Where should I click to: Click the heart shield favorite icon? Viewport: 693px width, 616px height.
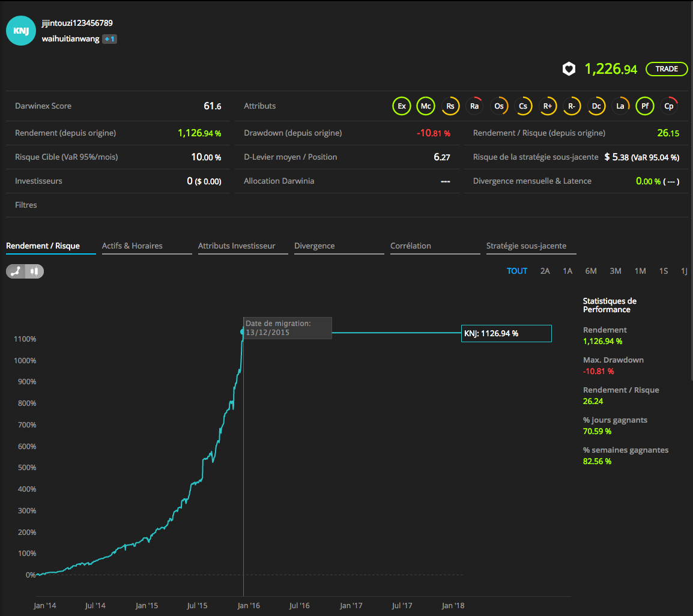pyautogui.click(x=569, y=69)
